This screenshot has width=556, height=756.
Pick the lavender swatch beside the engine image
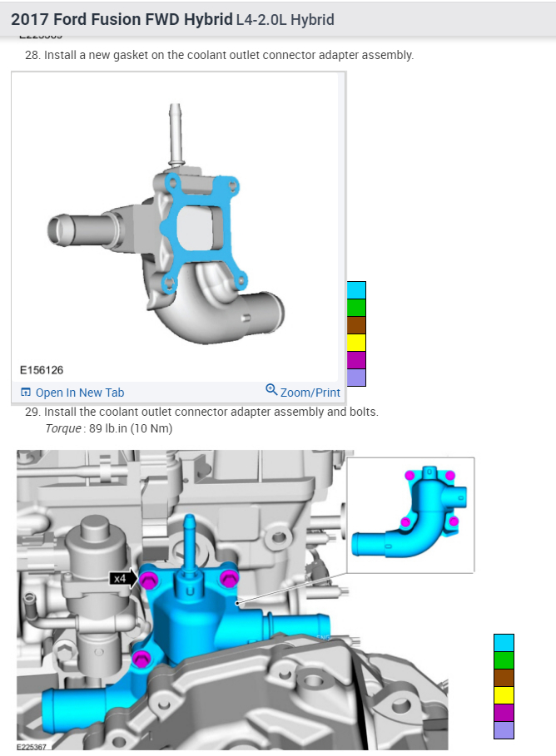click(504, 729)
